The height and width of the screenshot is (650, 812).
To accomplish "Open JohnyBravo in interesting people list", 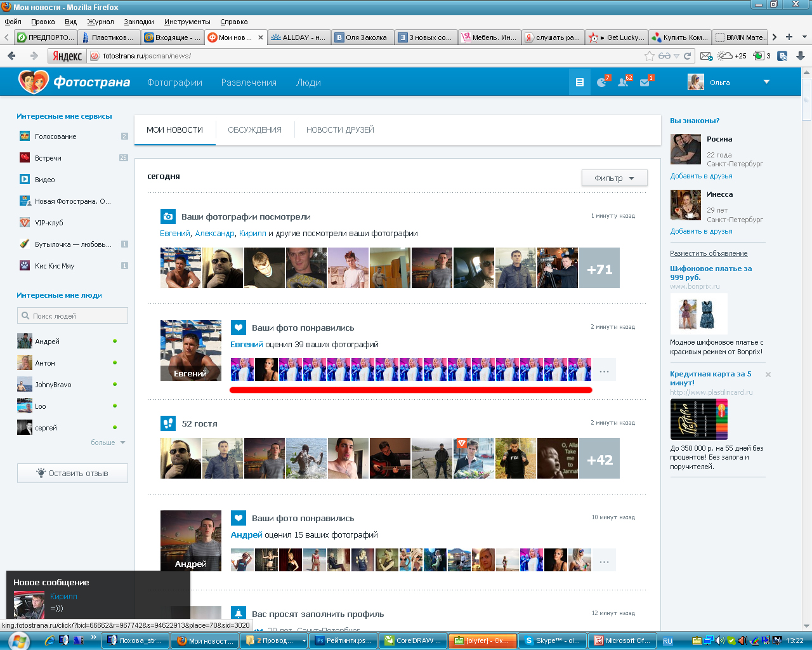I will tap(53, 385).
